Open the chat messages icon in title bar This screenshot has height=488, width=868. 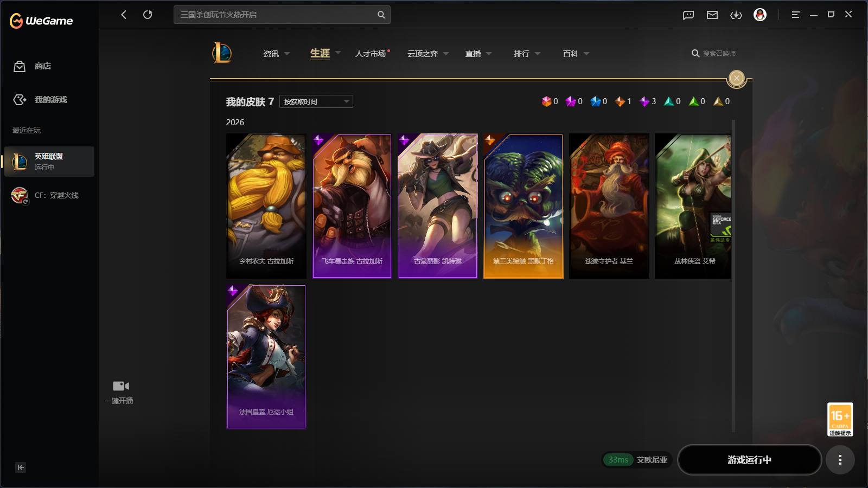pyautogui.click(x=688, y=15)
